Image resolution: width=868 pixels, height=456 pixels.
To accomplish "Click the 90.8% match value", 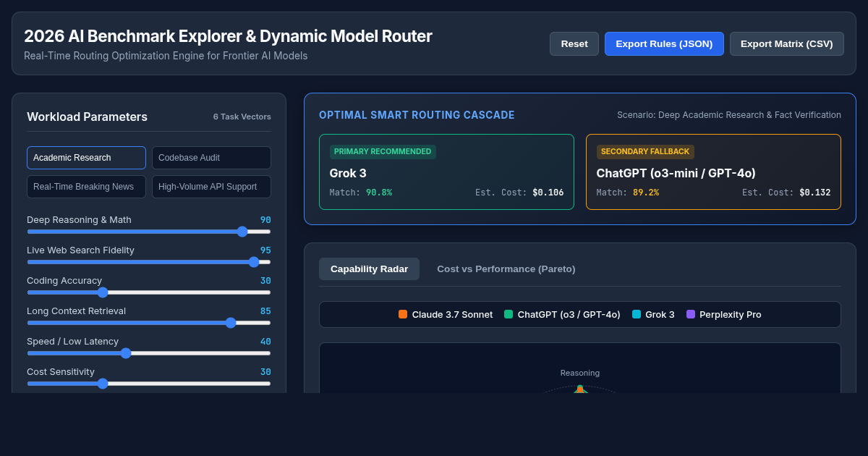I will pyautogui.click(x=379, y=193).
